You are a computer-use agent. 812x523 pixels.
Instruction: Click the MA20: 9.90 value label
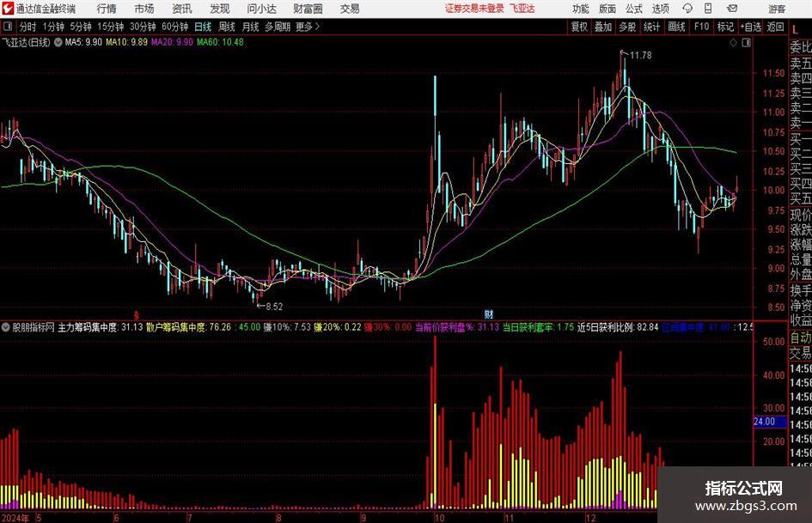(x=173, y=42)
